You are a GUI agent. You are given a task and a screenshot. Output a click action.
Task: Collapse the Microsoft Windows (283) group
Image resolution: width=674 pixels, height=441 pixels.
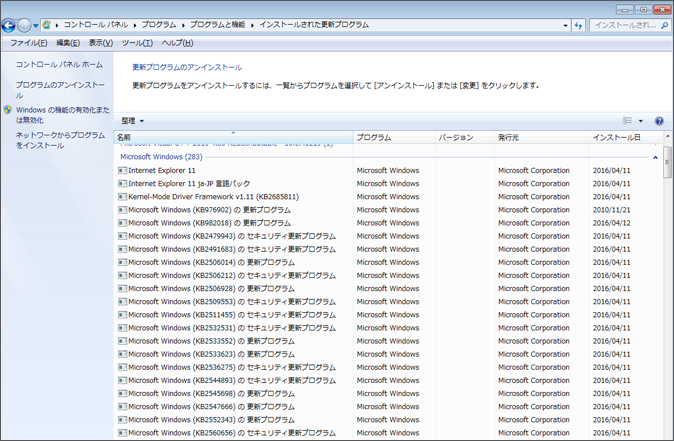(655, 157)
